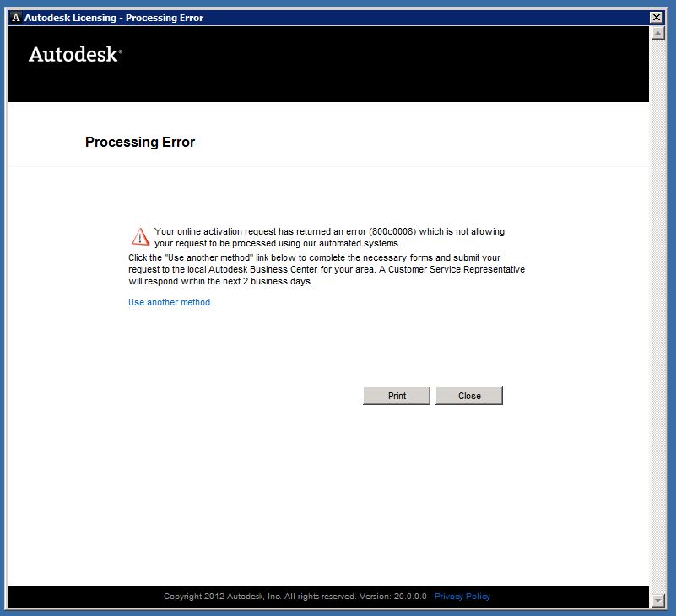Click the scrollbar up arrow

[x=657, y=33]
